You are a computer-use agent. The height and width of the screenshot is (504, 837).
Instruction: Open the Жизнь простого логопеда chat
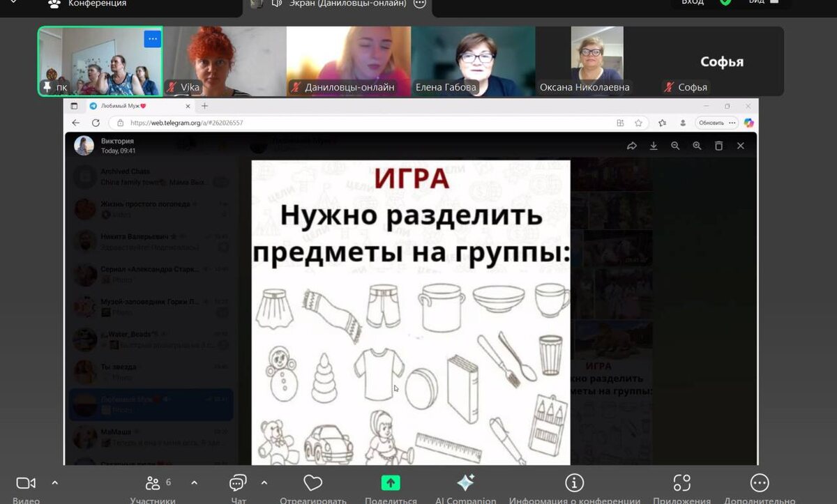coord(151,209)
